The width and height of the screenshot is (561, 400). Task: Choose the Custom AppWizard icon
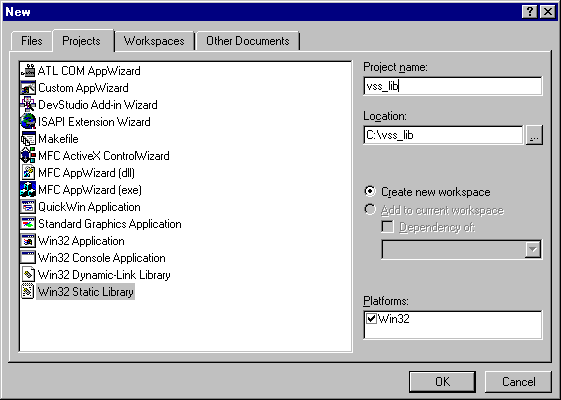coord(28,88)
